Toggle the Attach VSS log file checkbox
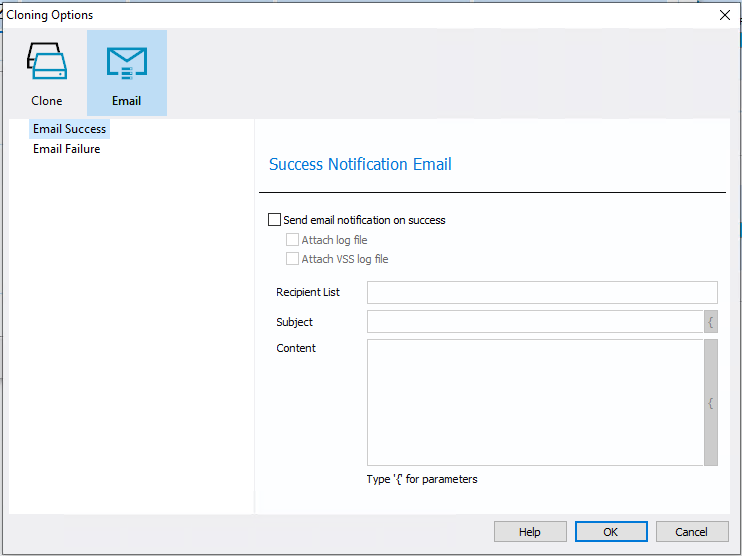The width and height of the screenshot is (742, 556). point(293,259)
